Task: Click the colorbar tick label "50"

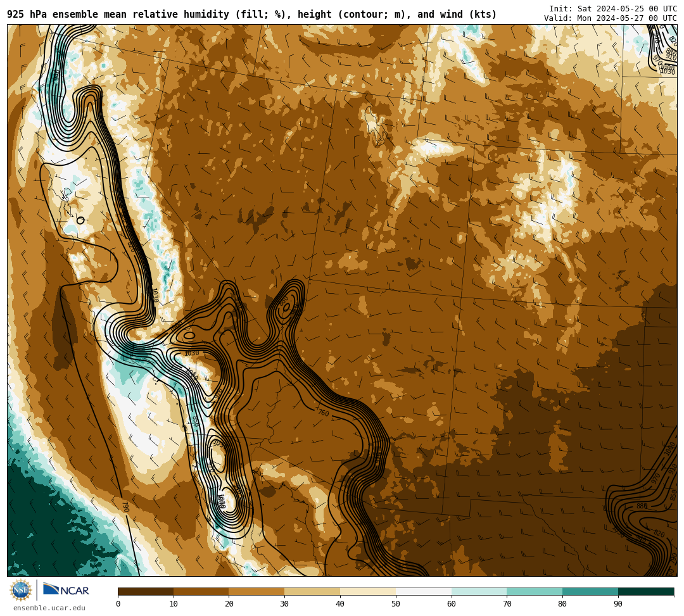Action: coord(396,604)
